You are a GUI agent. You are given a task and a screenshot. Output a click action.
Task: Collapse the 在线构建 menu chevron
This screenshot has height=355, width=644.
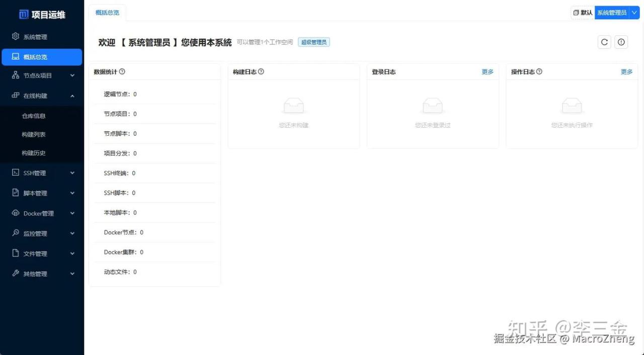pyautogui.click(x=72, y=96)
